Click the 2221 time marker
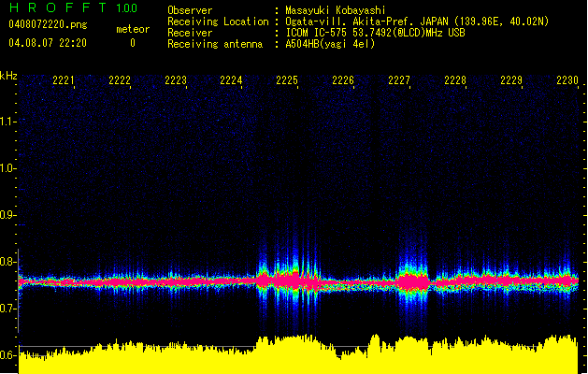 [64, 80]
